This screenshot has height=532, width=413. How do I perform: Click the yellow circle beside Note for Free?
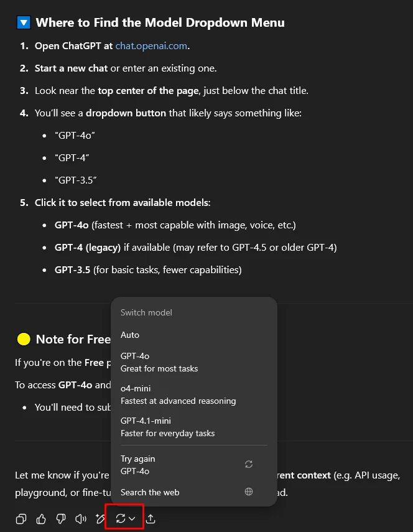pos(24,339)
